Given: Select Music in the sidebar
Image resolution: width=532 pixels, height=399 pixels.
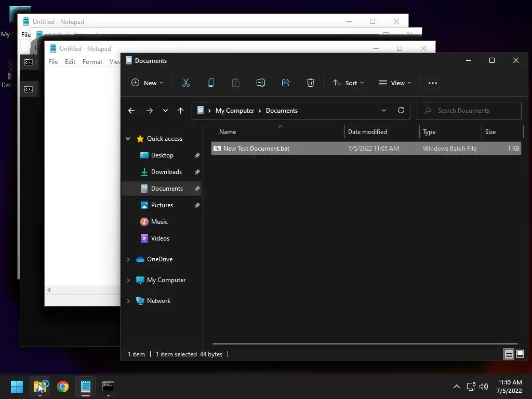Looking at the screenshot, I should pyautogui.click(x=159, y=222).
